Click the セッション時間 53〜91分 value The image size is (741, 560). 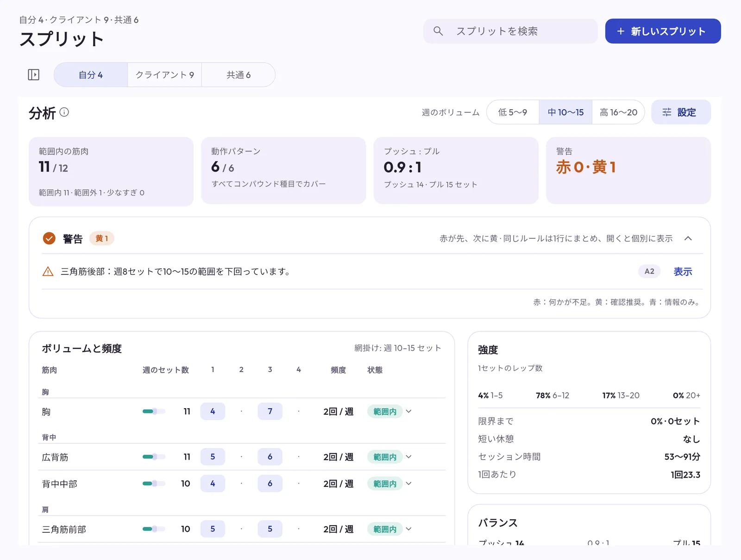(682, 457)
